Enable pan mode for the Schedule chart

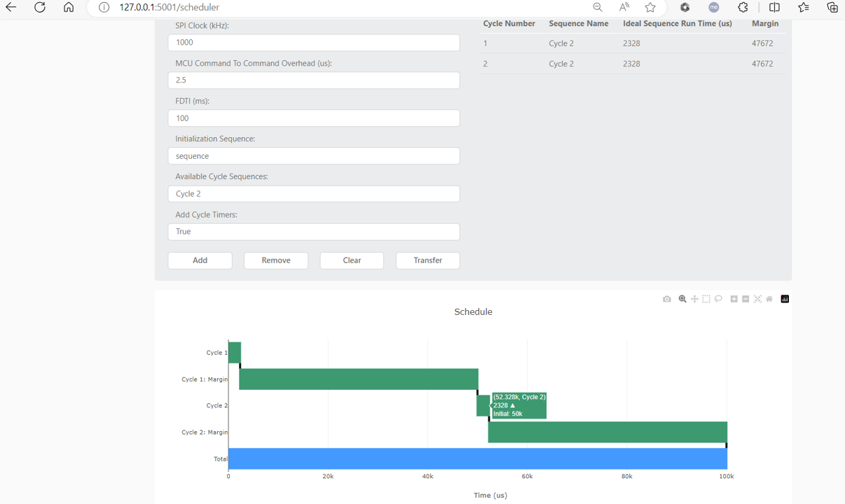pos(694,299)
